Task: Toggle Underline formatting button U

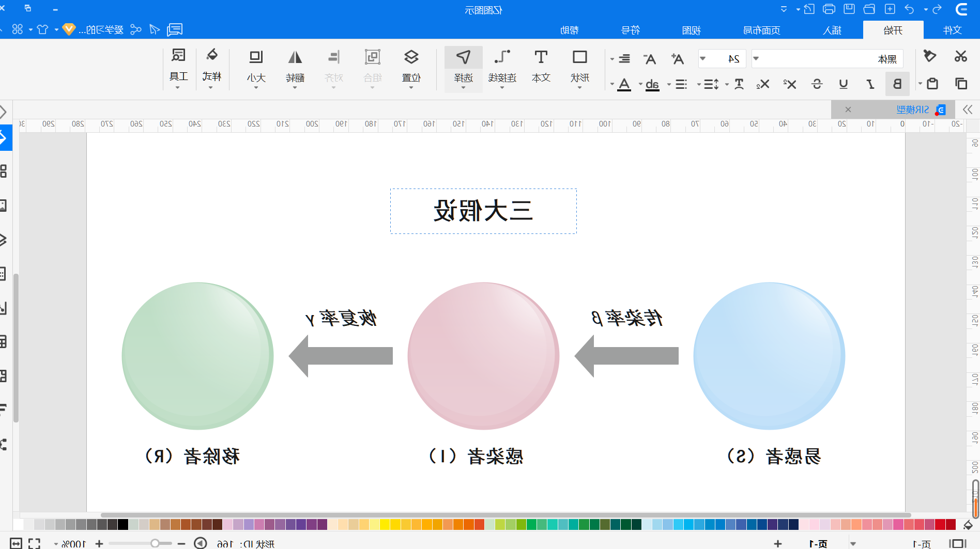Action: pos(844,84)
